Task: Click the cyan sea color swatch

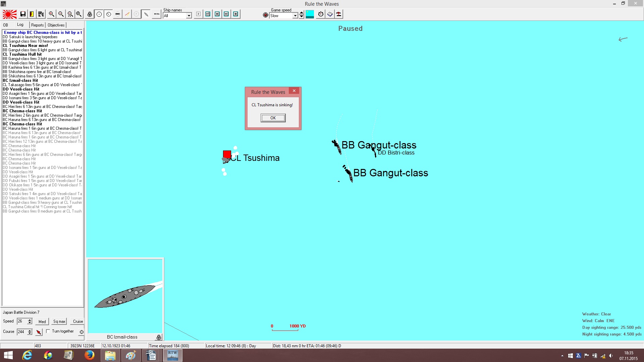Action: tap(310, 14)
